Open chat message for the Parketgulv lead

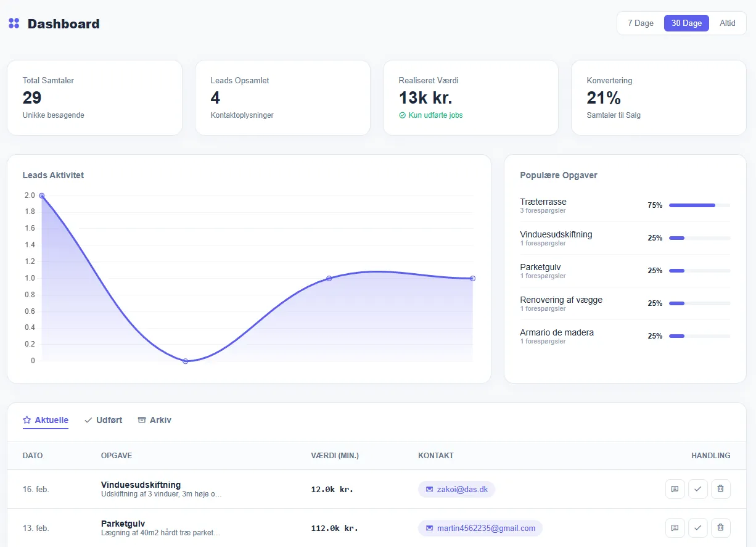click(x=675, y=528)
